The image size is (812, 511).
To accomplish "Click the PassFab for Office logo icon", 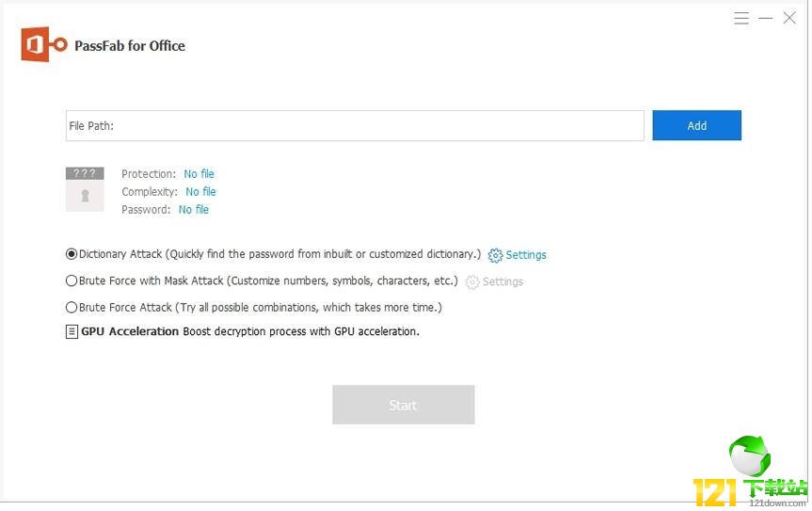I will (x=43, y=45).
